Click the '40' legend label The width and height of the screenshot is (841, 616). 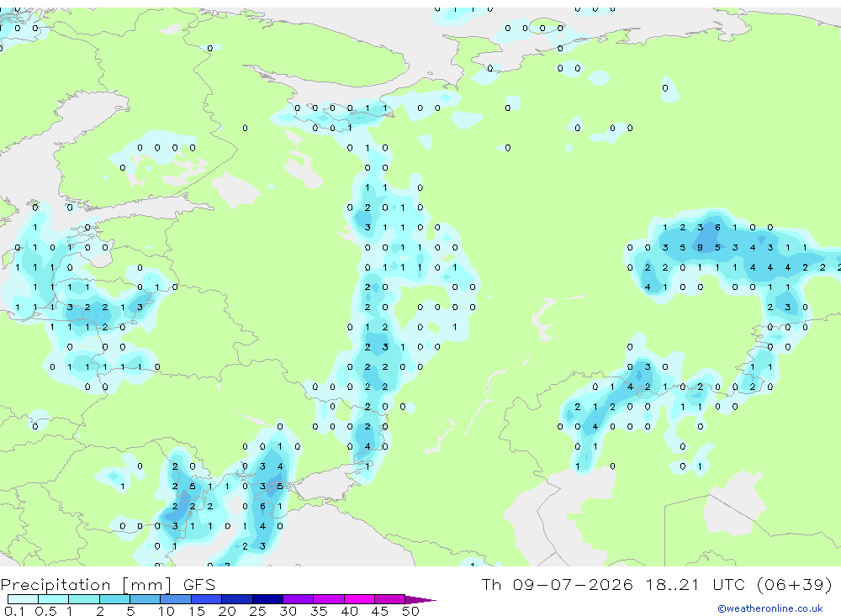[x=349, y=611]
